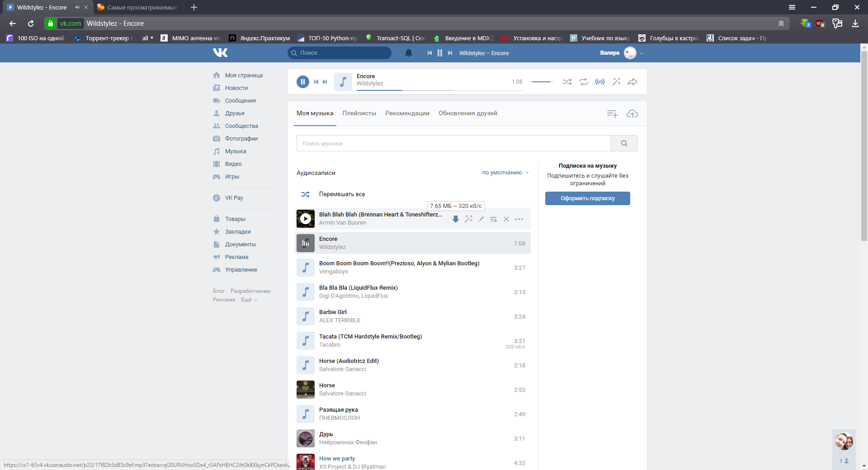Seek in the Encore progress bar
The width and height of the screenshot is (868, 470).
(439, 90)
